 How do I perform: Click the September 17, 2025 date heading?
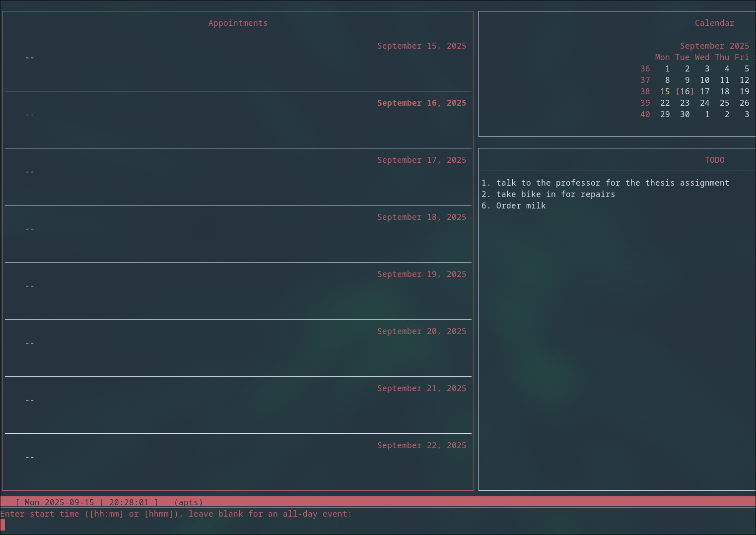tap(421, 160)
